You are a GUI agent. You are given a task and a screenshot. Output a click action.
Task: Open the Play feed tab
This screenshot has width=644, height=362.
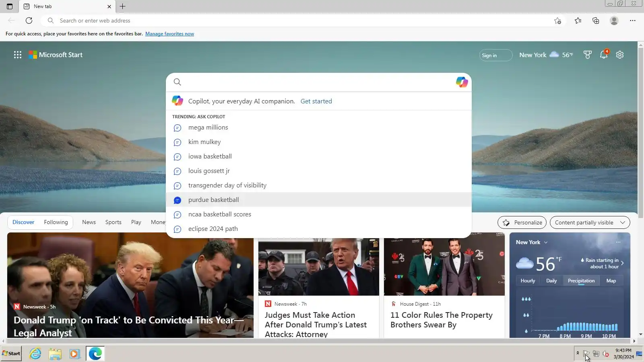click(x=136, y=222)
